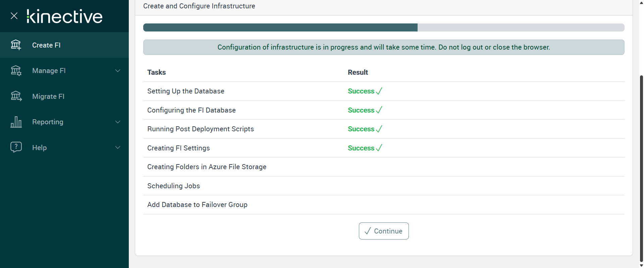Screen dimensions: 644x268
Task: Select the Migrate FI menu item
Action: point(48,96)
